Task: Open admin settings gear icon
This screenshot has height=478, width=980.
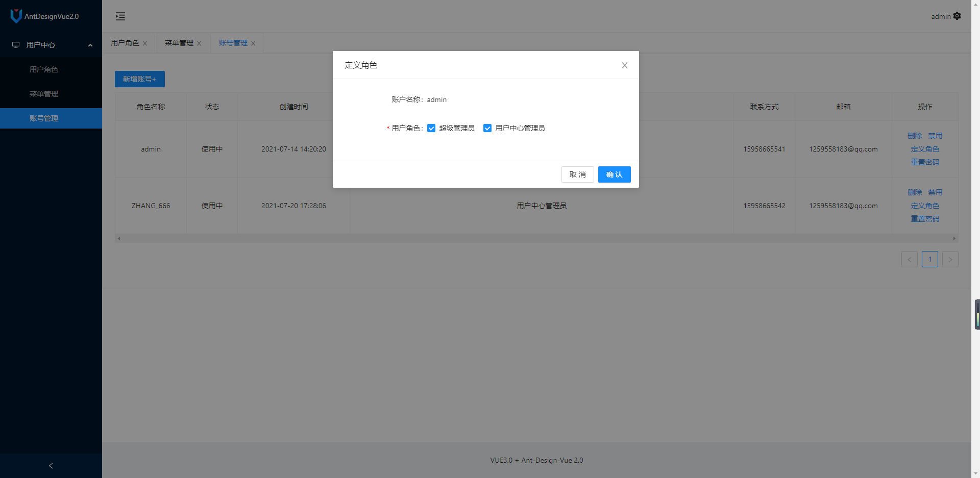Action: coord(957,16)
